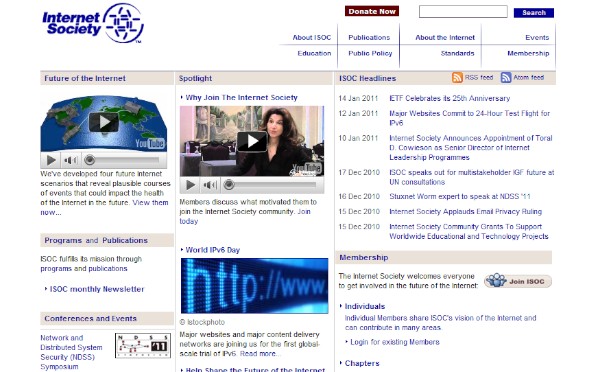Click the large play overlay on globe video
The width and height of the screenshot is (600, 372).
(104, 122)
